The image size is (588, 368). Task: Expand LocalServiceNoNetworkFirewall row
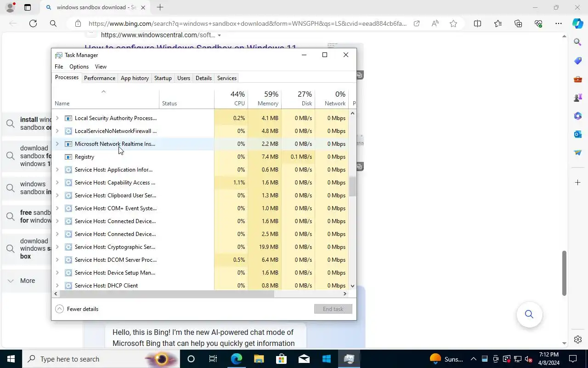[57, 131]
